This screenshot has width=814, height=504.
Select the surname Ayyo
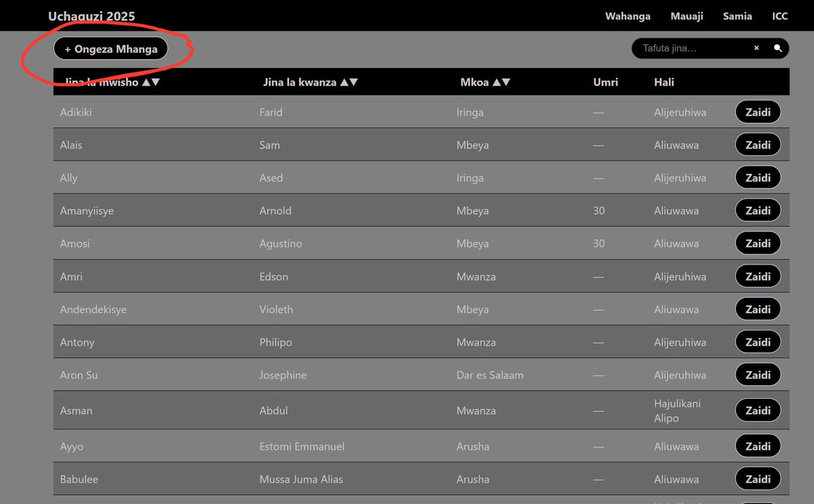[72, 447]
